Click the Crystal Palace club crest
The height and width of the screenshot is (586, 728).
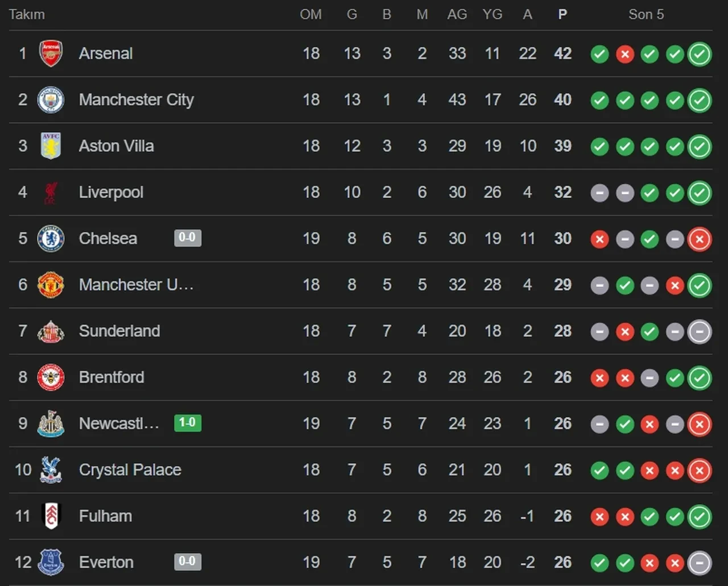(x=51, y=470)
